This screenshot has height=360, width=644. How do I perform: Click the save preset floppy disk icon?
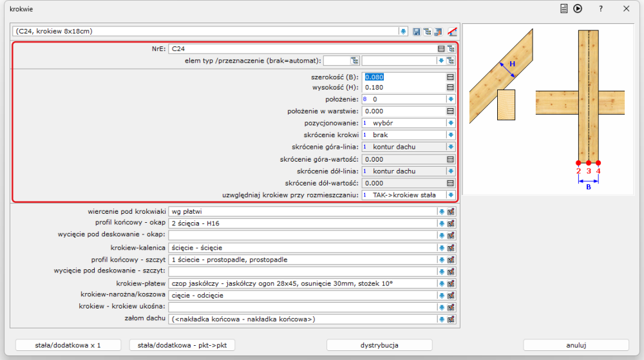point(416,31)
